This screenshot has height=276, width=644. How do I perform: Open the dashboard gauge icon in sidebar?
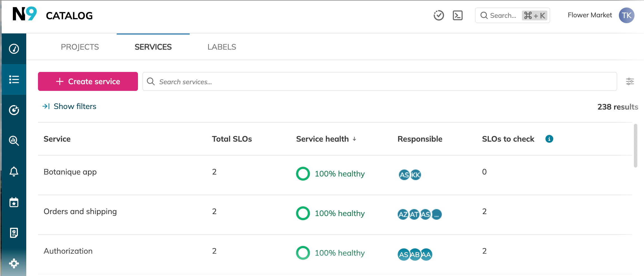point(14,49)
